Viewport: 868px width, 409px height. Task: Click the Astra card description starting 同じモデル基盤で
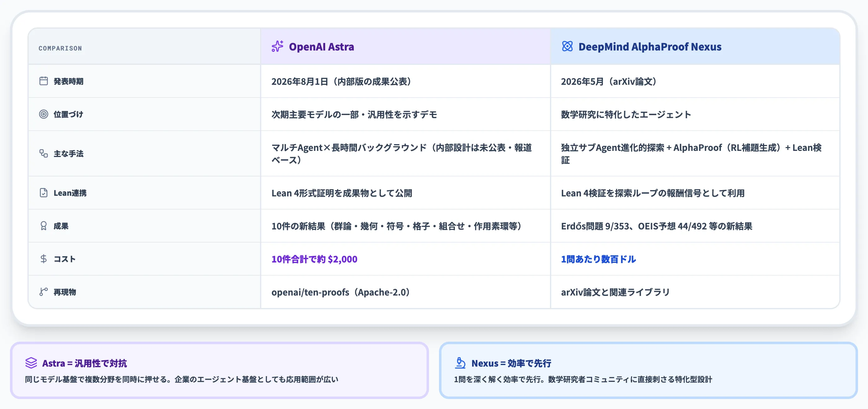[181, 379]
